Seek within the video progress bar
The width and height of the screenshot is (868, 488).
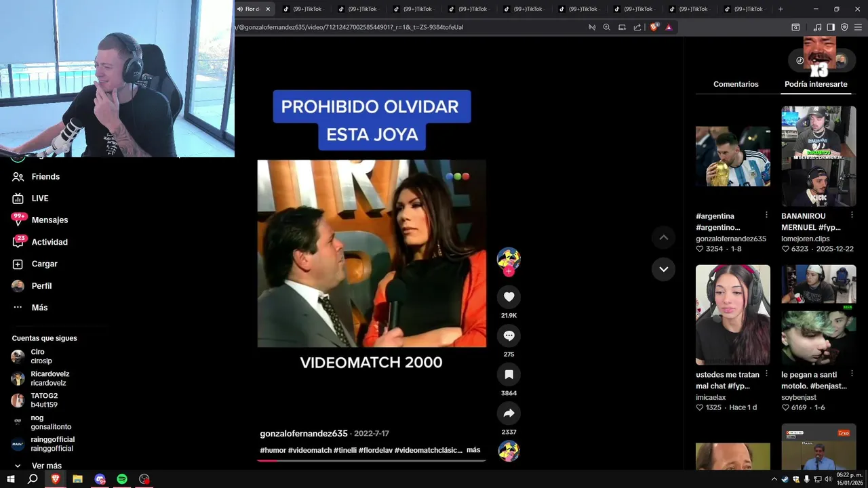point(372,460)
